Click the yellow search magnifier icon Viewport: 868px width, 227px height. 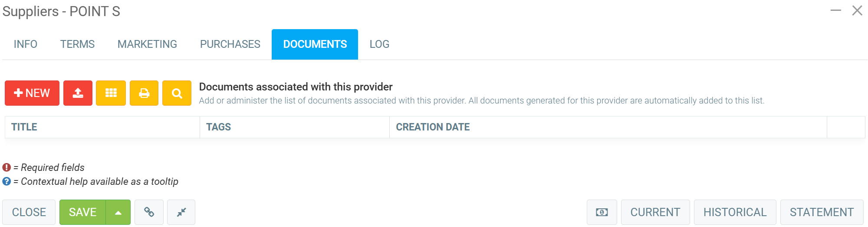(x=177, y=93)
